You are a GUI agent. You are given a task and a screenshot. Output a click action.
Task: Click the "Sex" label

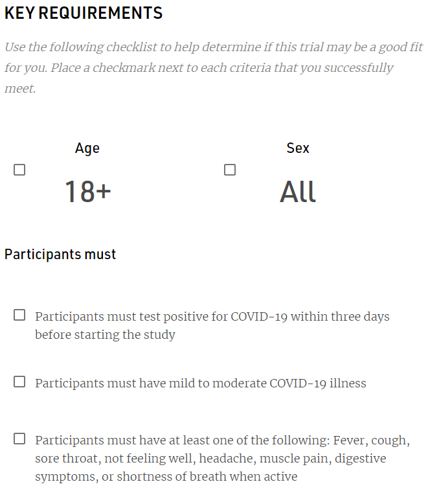(298, 148)
